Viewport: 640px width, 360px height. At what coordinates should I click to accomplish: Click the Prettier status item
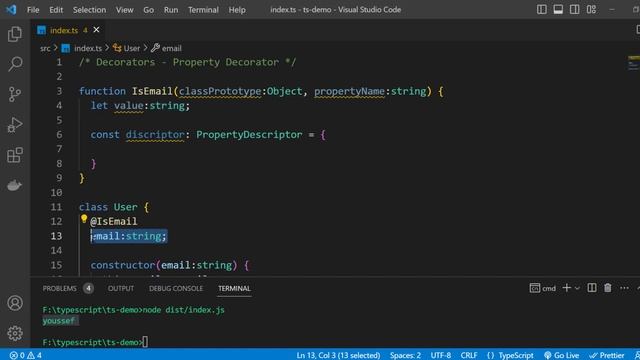(607, 355)
